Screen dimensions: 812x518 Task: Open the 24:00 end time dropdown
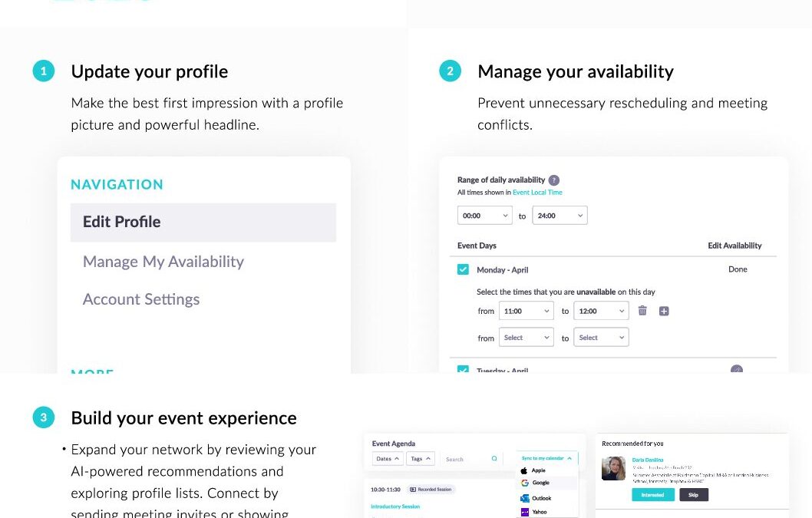click(559, 216)
